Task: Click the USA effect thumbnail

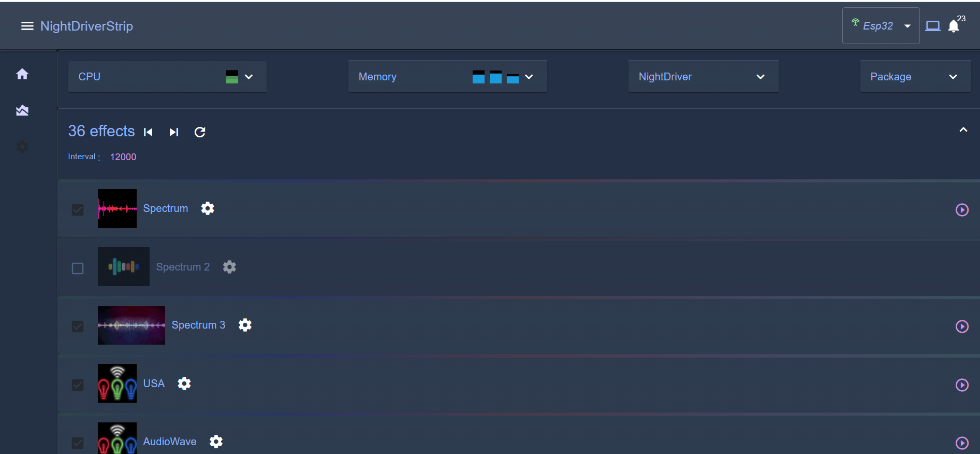Action: coord(117,384)
